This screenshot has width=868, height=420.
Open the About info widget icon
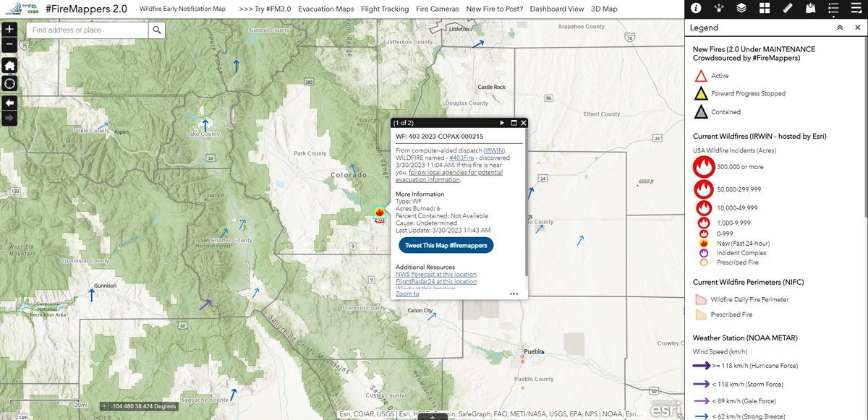point(696,9)
